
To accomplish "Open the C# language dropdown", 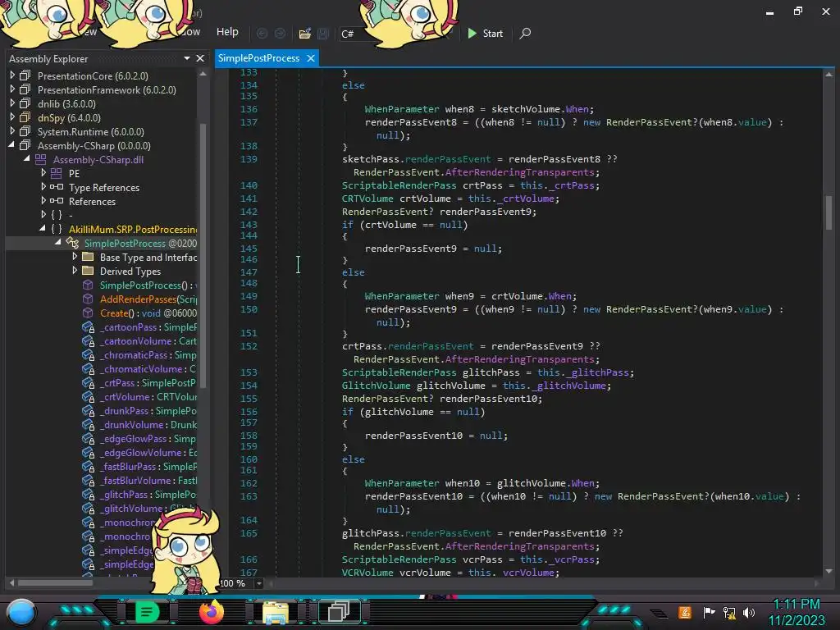I will tap(398, 34).
